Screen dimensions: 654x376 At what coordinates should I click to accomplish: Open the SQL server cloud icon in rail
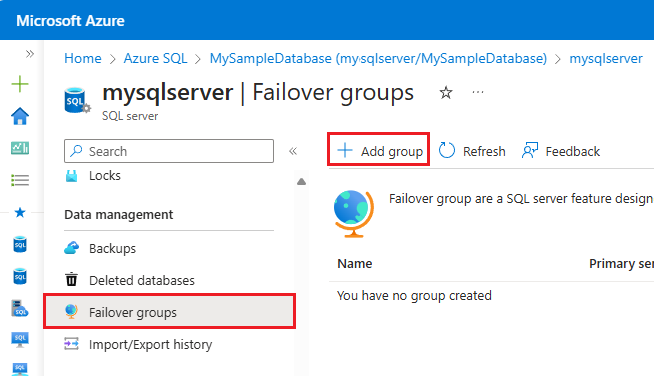coord(20,309)
